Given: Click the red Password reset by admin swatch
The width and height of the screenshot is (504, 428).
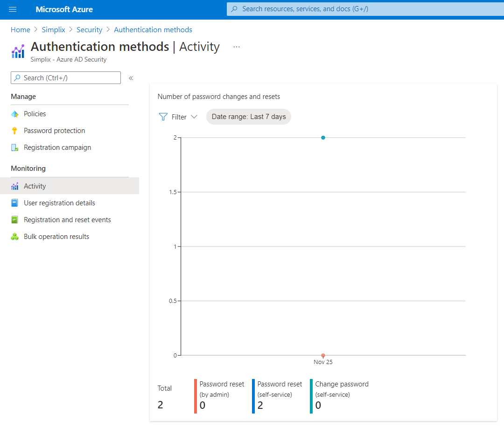Looking at the screenshot, I should click(x=196, y=396).
